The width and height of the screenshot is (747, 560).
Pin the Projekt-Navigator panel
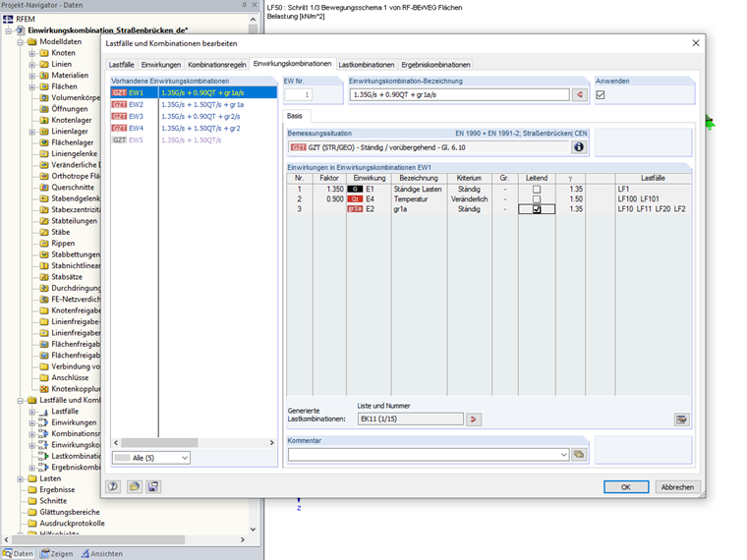244,5
